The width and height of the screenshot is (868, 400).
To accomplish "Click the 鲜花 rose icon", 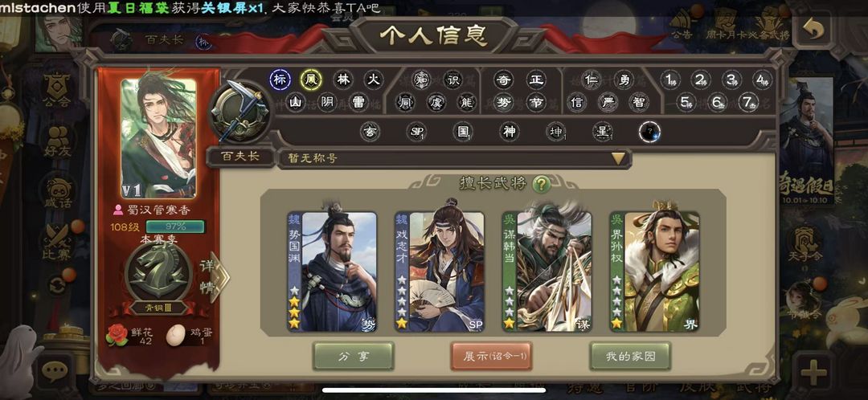I will (x=117, y=335).
